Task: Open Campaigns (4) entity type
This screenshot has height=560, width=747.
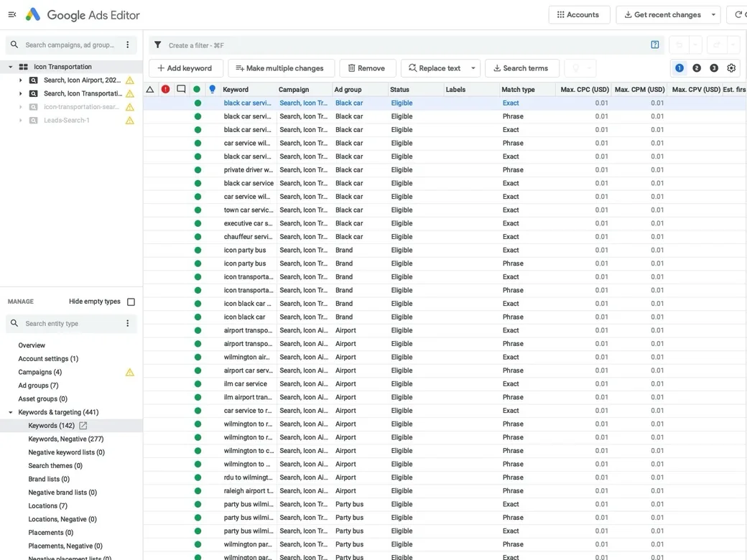Action: tap(40, 372)
